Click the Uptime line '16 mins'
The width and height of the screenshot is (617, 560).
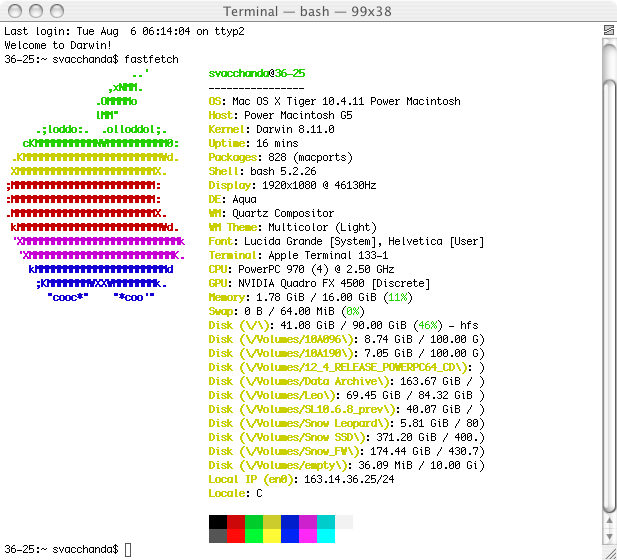(x=253, y=143)
